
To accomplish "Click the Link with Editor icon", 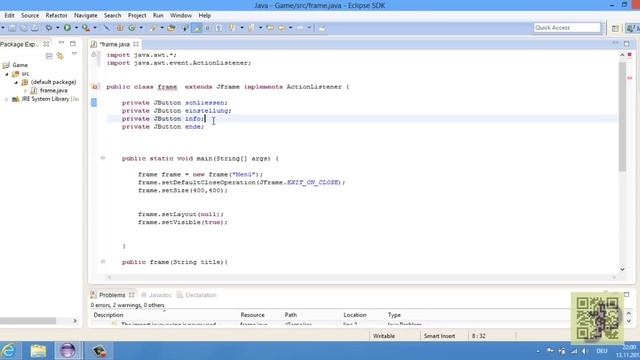I will 60,56.
